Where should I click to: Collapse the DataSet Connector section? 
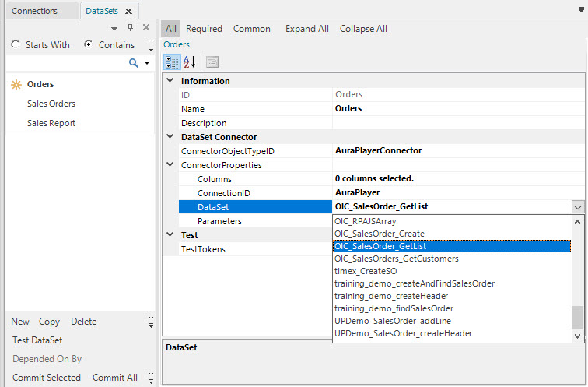pyautogui.click(x=170, y=136)
